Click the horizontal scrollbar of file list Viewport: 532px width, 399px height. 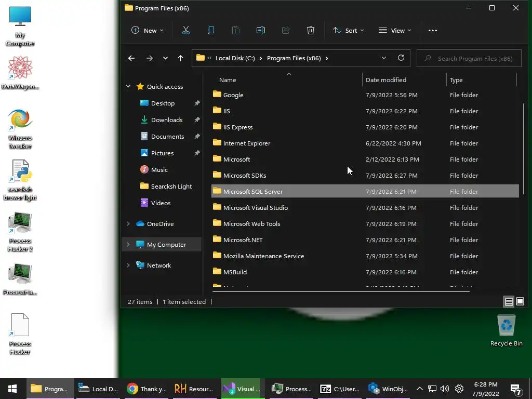341,291
